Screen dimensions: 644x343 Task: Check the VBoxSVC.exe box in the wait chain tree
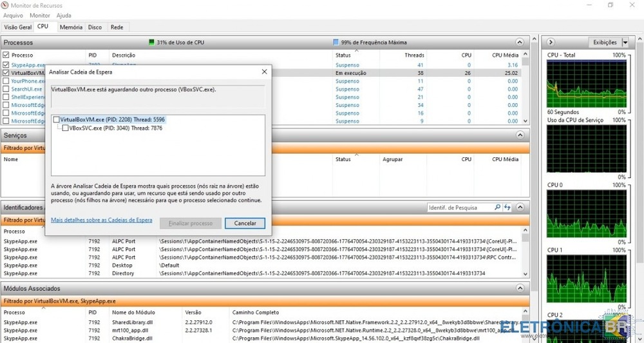point(65,128)
